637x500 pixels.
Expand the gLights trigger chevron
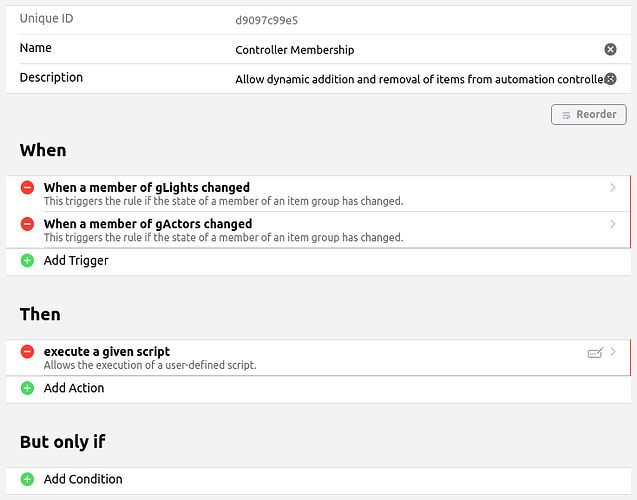tap(613, 188)
